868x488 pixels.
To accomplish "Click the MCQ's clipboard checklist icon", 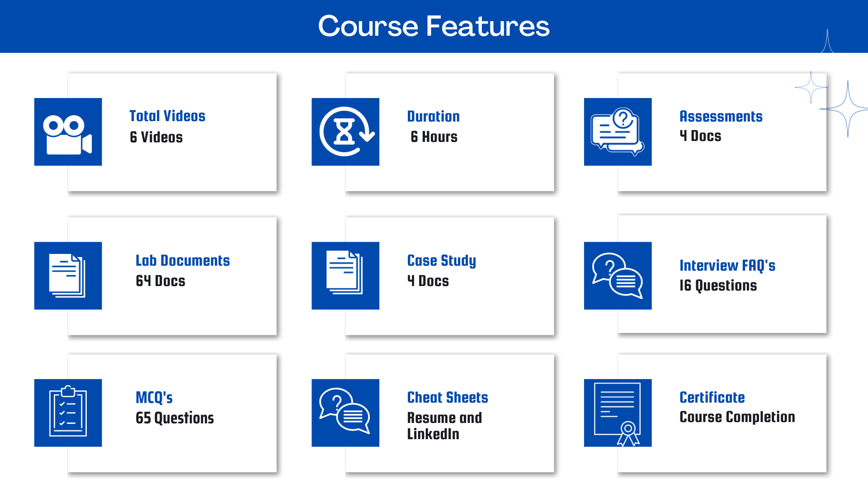I will point(67,413).
